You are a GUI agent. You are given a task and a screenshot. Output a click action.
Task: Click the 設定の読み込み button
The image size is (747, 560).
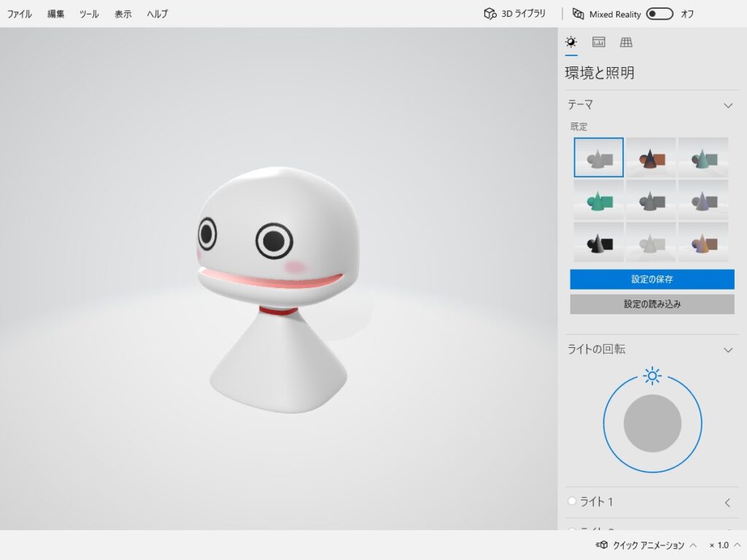coord(652,304)
